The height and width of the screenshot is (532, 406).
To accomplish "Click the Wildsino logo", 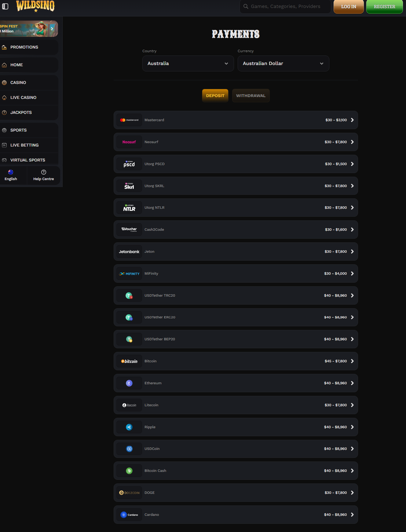I will pos(35,6).
